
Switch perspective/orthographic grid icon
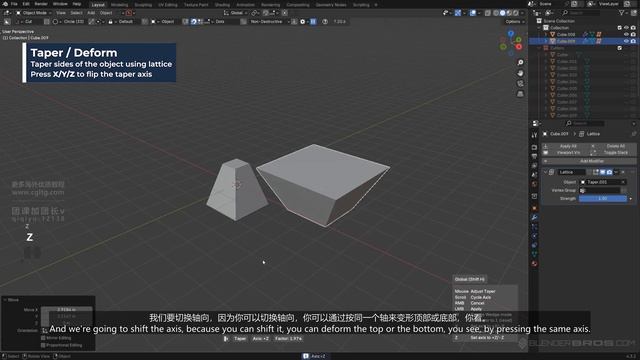tap(520, 94)
